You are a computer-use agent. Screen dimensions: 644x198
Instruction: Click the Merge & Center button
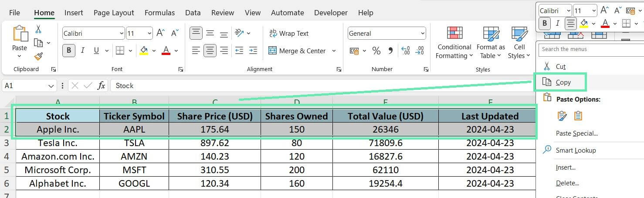[x=297, y=51]
